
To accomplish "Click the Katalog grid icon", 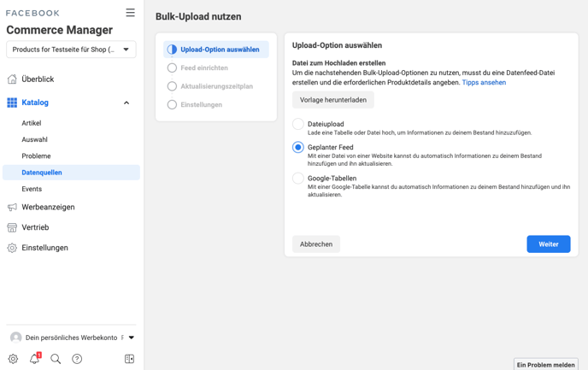I will click(12, 103).
